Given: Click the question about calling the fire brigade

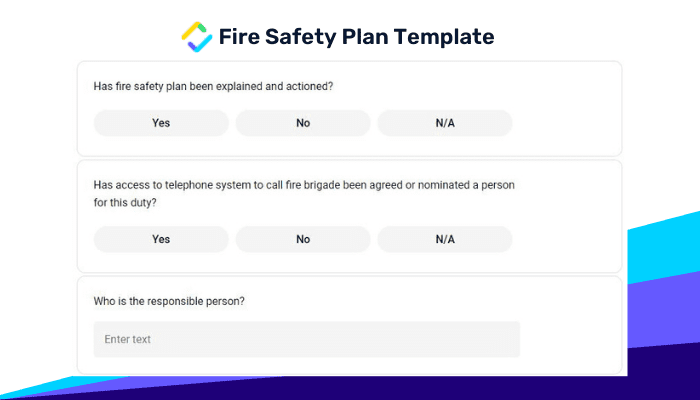Looking at the screenshot, I should point(304,194).
